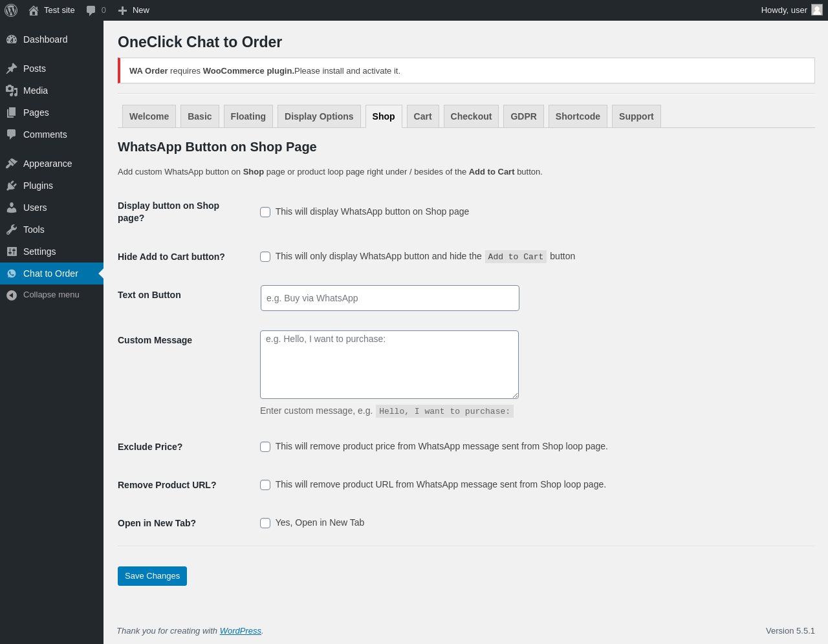Open Tools in the sidebar
The width and height of the screenshot is (828, 644).
pyautogui.click(x=52, y=230)
